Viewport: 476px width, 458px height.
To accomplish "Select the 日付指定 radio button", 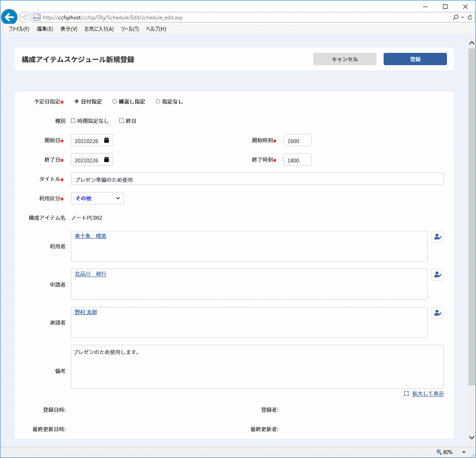I will tap(77, 101).
